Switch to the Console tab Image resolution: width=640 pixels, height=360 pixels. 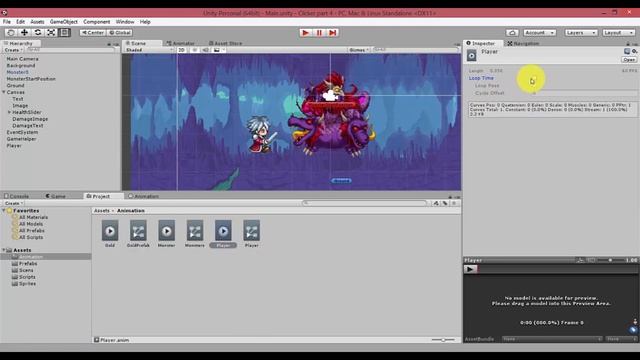(16, 196)
